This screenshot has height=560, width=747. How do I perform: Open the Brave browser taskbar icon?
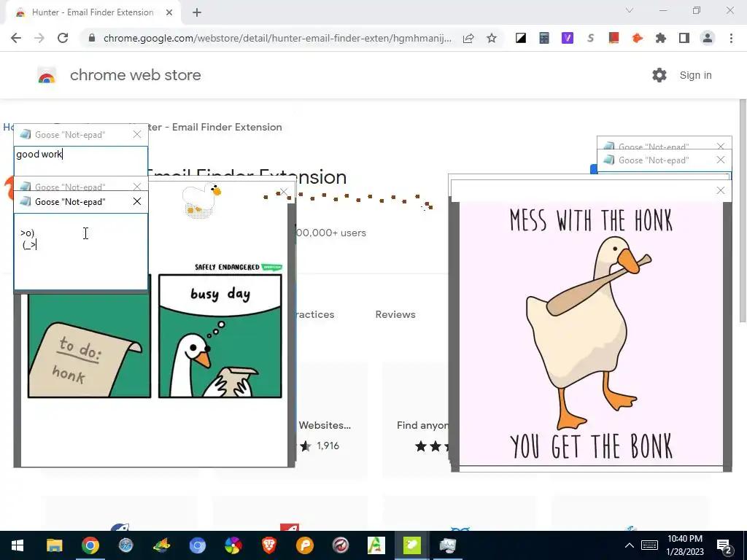268,545
